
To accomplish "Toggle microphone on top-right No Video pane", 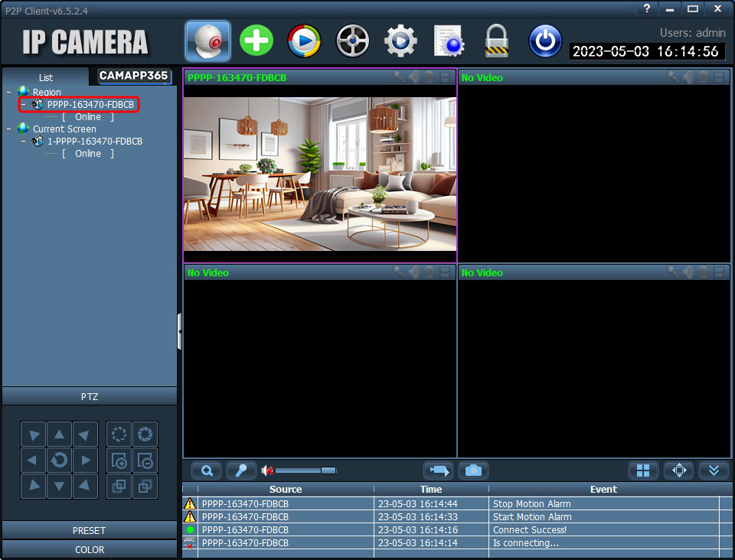I will (x=673, y=77).
